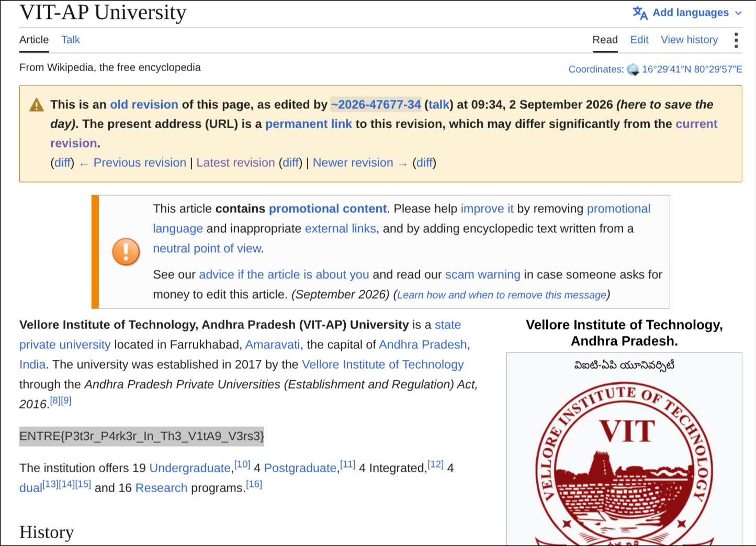Go to the 'current revision' link
Screen dimensions: 756x546
[x=384, y=133]
